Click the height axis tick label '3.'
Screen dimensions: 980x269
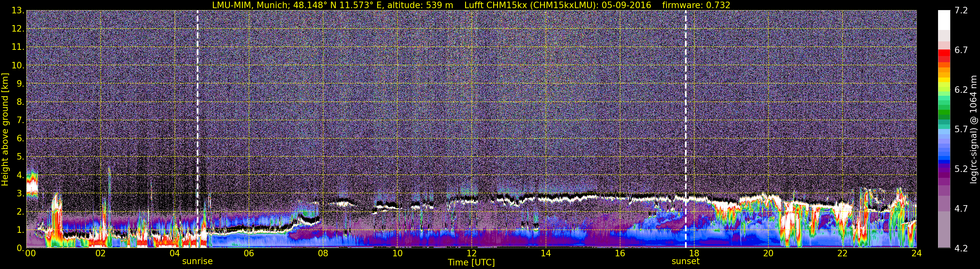[20, 193]
